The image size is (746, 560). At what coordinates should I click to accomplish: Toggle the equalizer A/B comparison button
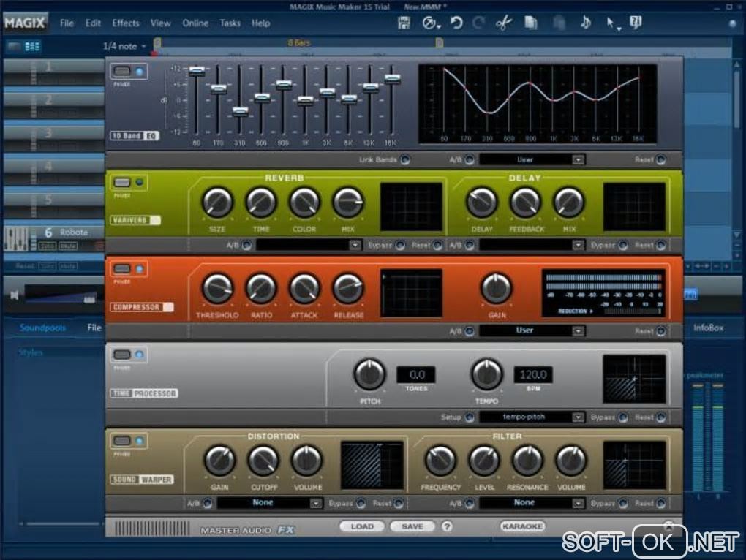click(470, 159)
